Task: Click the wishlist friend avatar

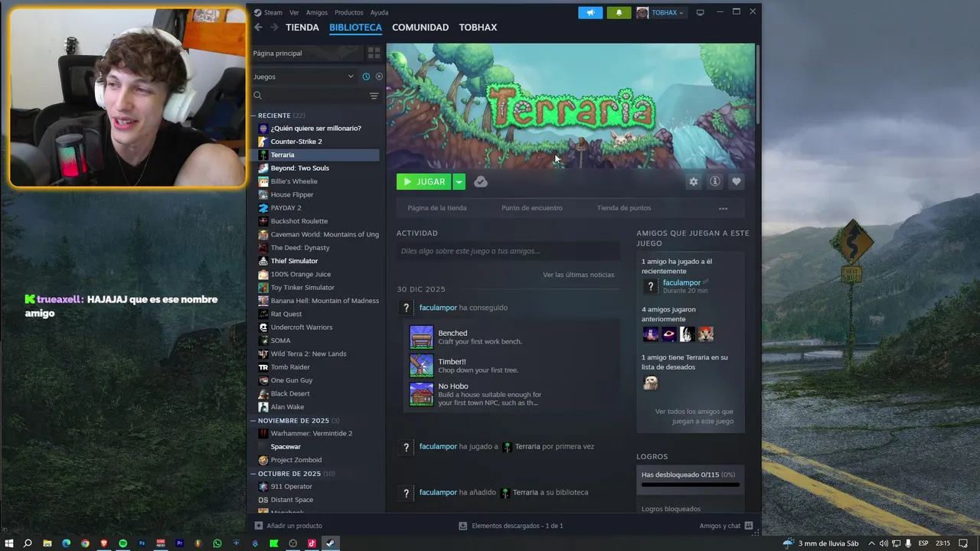Action: tap(650, 383)
